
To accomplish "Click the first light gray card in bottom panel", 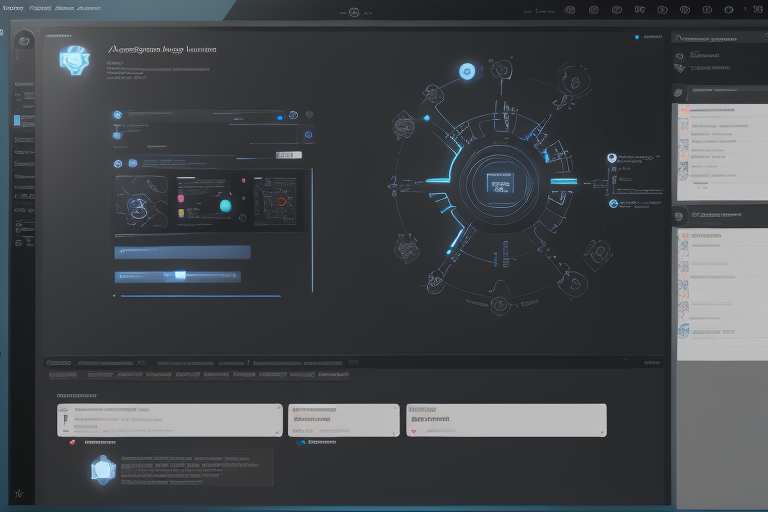I will (169, 420).
